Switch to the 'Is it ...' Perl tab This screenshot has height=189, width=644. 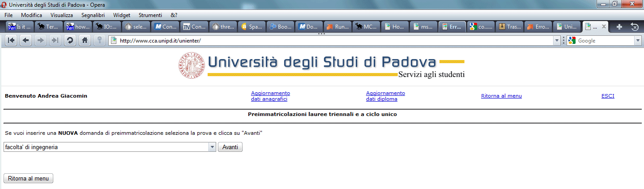point(21,27)
